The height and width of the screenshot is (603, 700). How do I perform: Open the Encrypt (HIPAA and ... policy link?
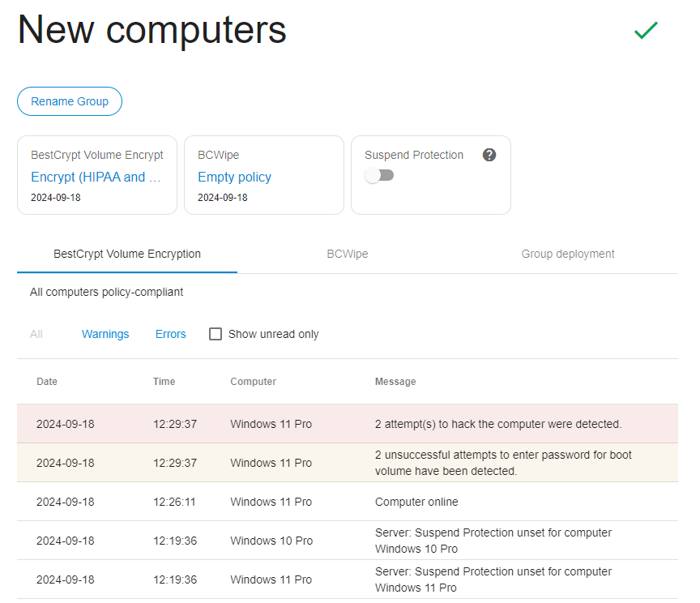pos(96,177)
